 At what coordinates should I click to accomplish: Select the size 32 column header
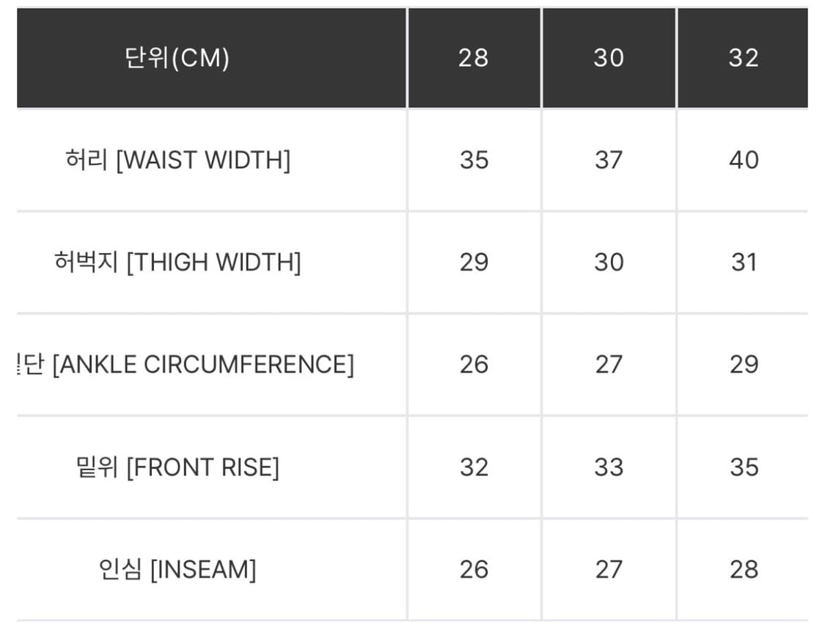[x=743, y=58]
